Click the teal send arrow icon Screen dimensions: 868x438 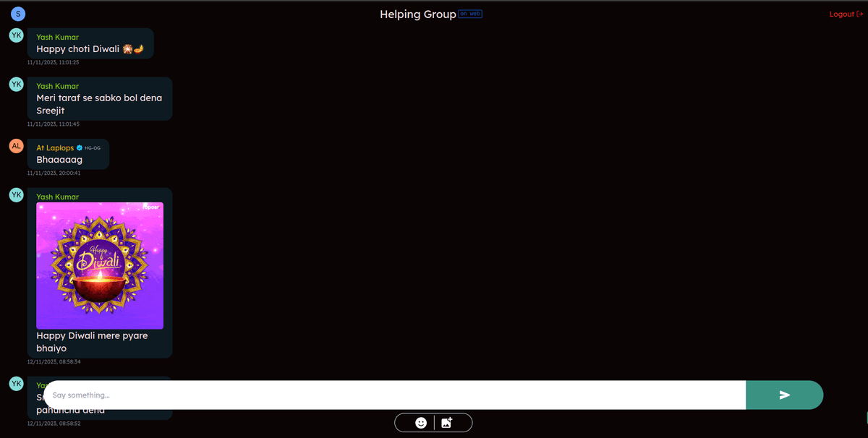point(784,395)
